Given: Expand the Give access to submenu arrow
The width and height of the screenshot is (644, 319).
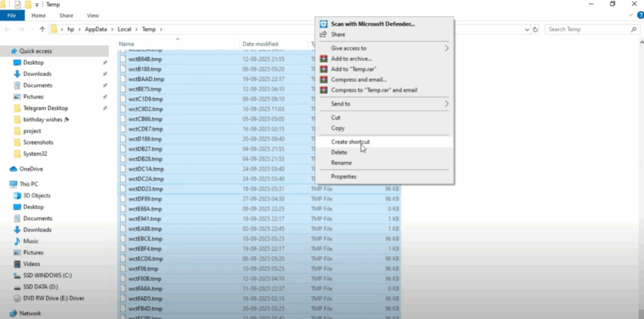Looking at the screenshot, I should tap(447, 48).
